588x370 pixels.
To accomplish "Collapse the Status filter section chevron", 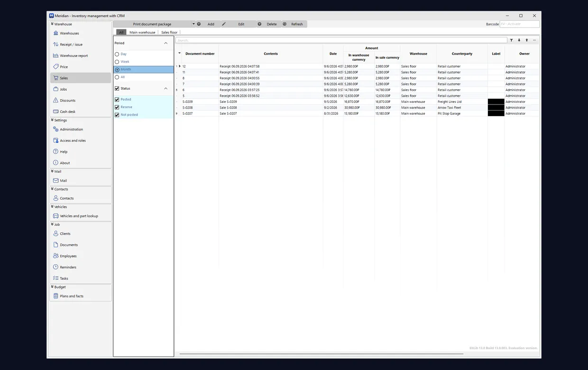I will point(165,88).
